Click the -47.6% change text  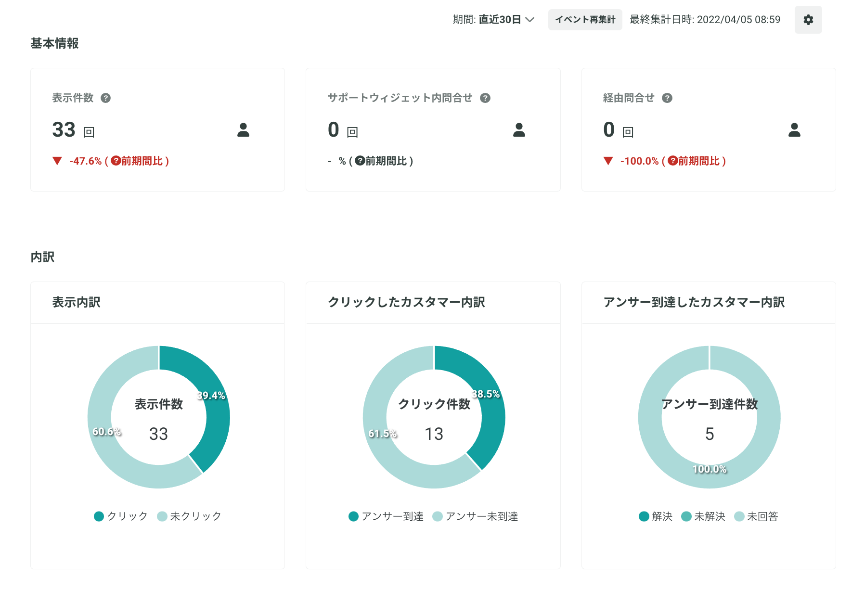(x=86, y=161)
